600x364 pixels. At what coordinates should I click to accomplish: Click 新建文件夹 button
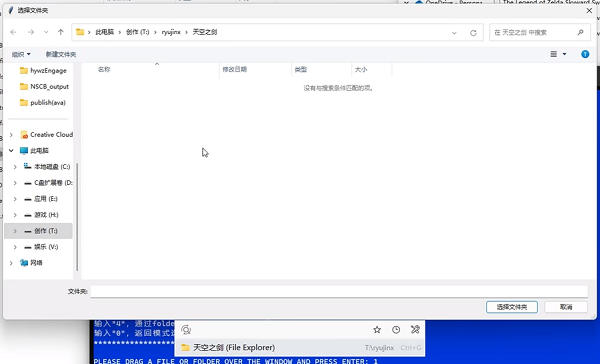61,54
